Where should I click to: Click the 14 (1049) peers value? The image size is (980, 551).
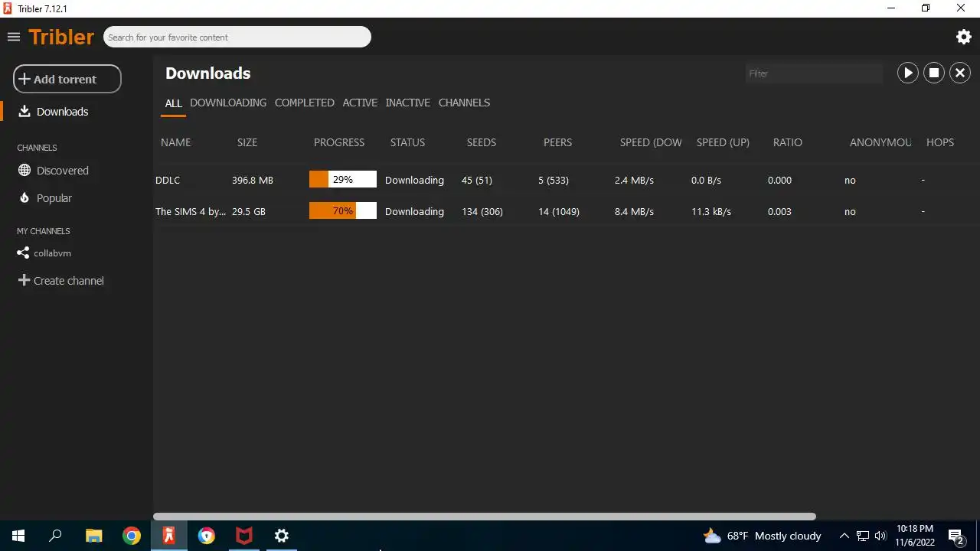559,211
